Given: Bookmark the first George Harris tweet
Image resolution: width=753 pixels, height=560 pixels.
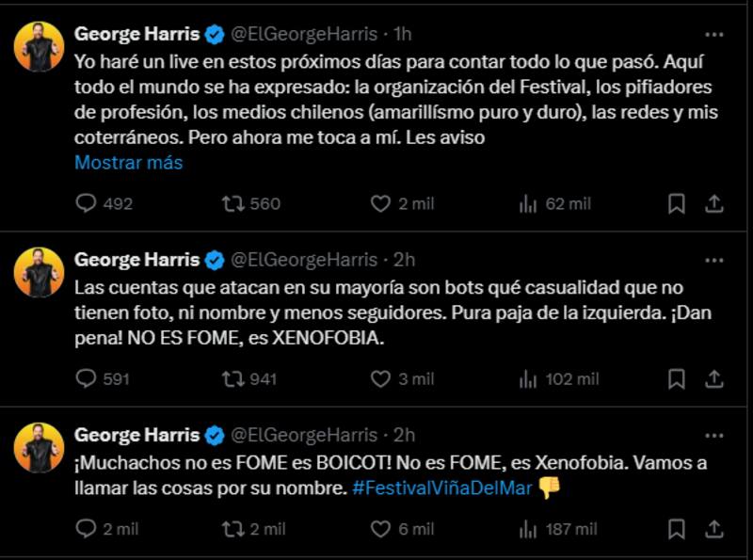Looking at the screenshot, I should tap(676, 203).
